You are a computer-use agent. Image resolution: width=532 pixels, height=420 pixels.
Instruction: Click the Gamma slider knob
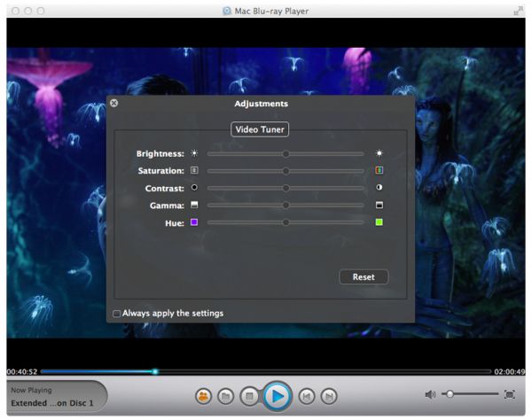click(286, 205)
